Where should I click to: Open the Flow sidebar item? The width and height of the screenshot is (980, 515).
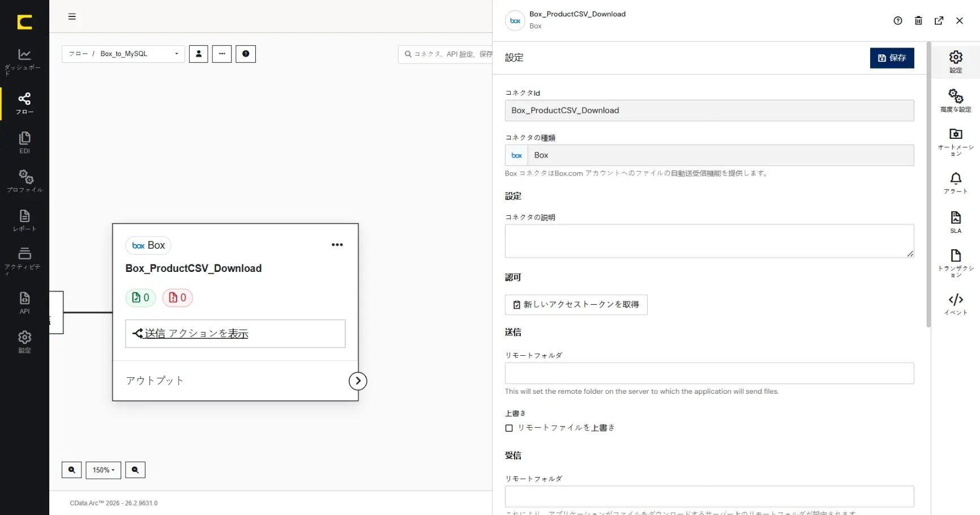tap(24, 104)
